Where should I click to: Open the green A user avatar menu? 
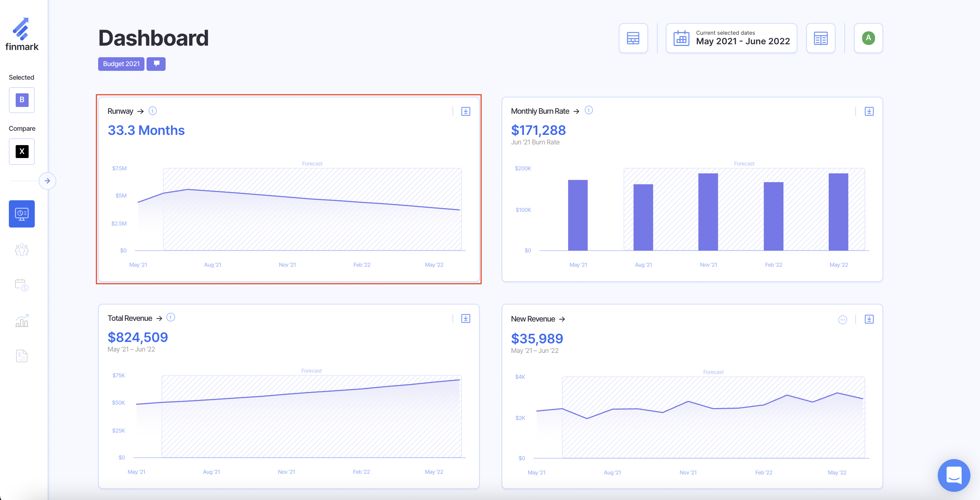pyautogui.click(x=868, y=38)
